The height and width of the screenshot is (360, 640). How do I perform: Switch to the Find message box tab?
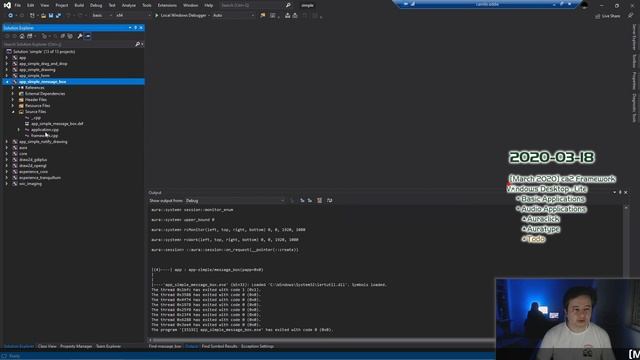(165, 347)
